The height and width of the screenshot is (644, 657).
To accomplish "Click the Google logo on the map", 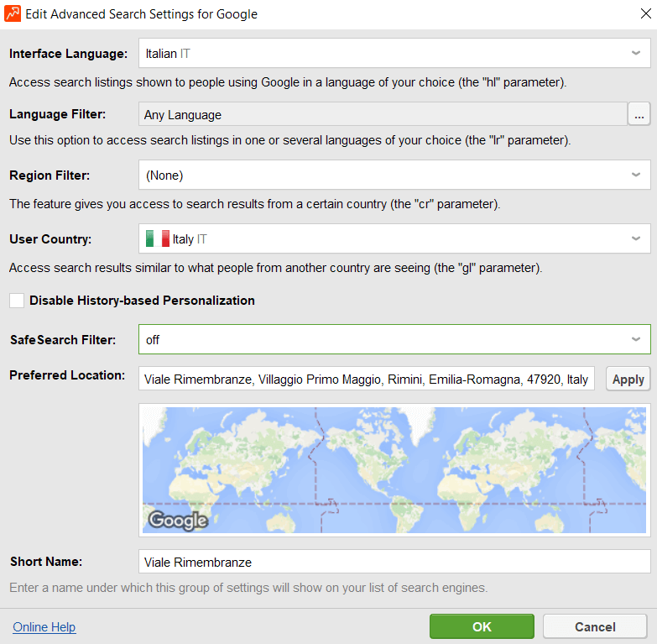I will point(178,521).
